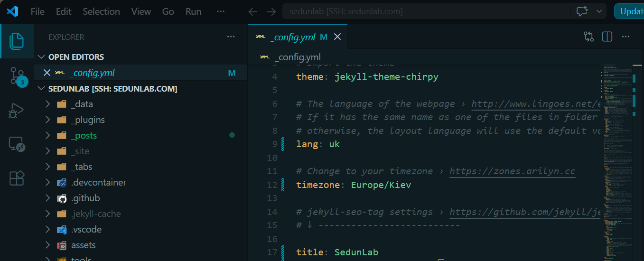Click the _plugins folder icon
Viewport: 644px width, 261px height.
pyautogui.click(x=61, y=120)
